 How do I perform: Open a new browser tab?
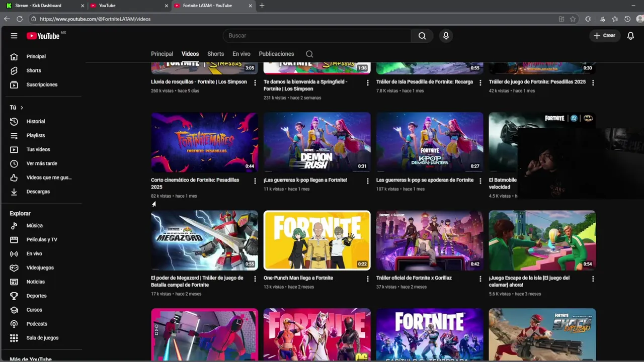click(x=262, y=6)
